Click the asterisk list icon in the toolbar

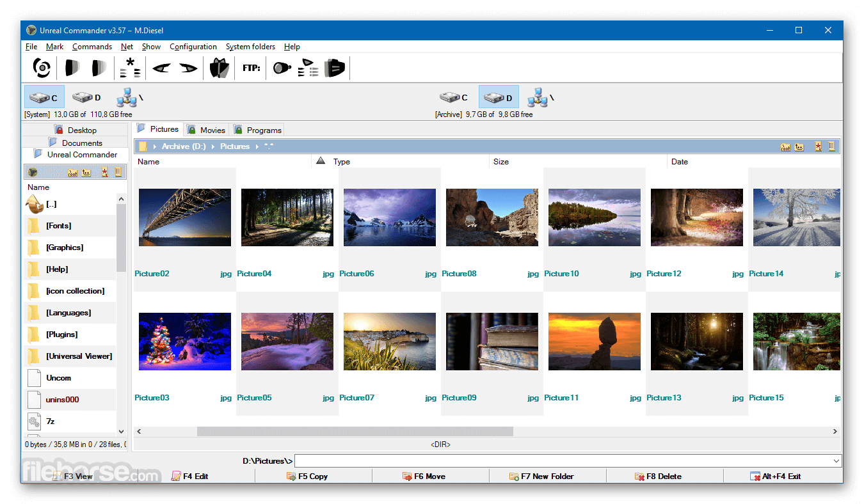click(131, 68)
